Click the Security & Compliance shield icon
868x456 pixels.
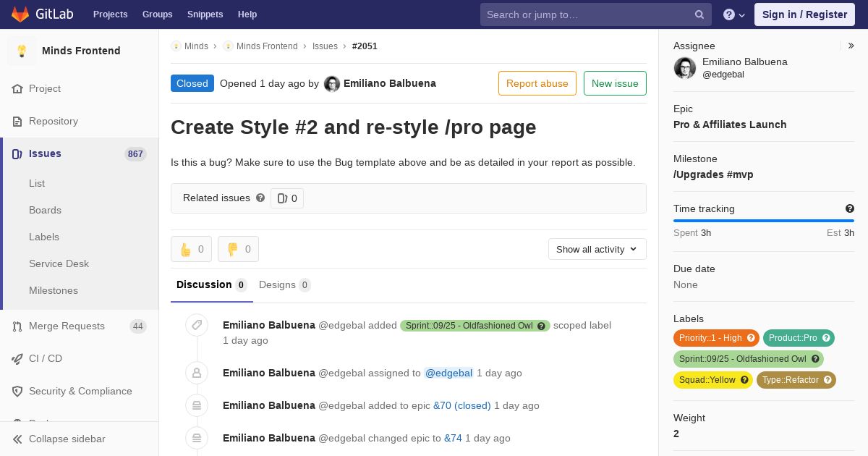(17, 391)
